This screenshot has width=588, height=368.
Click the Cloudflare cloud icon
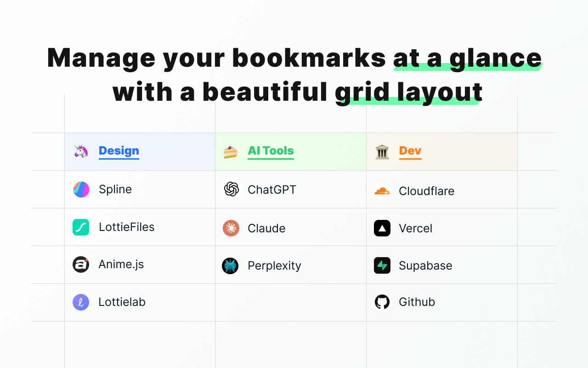click(x=382, y=191)
